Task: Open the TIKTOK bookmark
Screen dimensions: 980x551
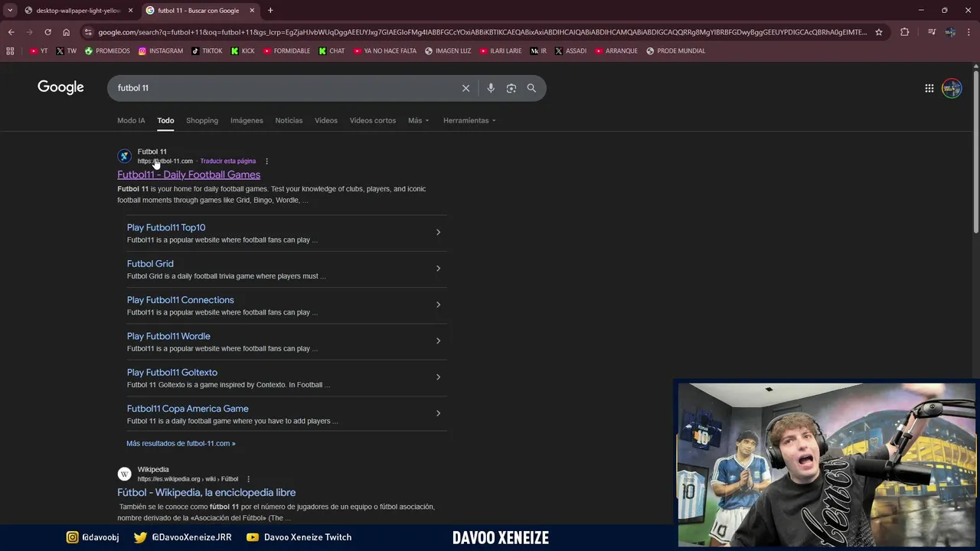Action: [x=207, y=51]
